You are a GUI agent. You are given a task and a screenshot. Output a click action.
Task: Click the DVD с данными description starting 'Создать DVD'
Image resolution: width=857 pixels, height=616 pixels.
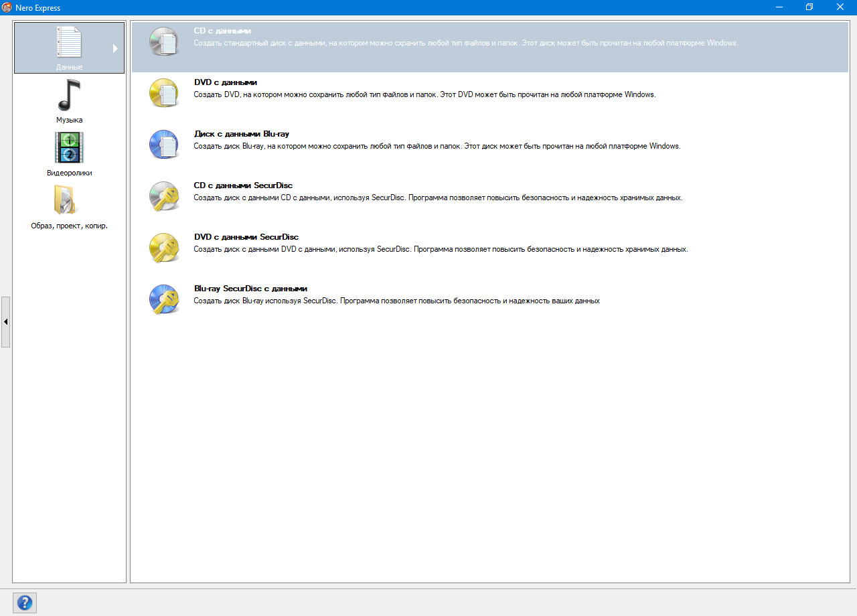(424, 94)
